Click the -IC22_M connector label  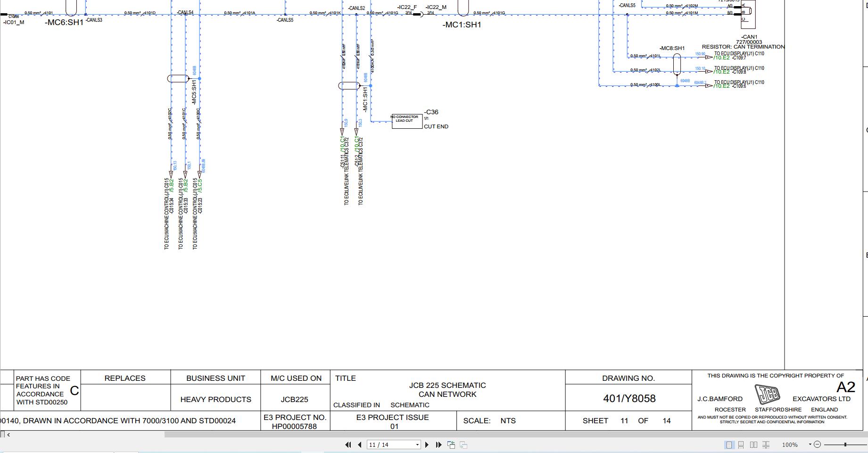[x=436, y=8]
